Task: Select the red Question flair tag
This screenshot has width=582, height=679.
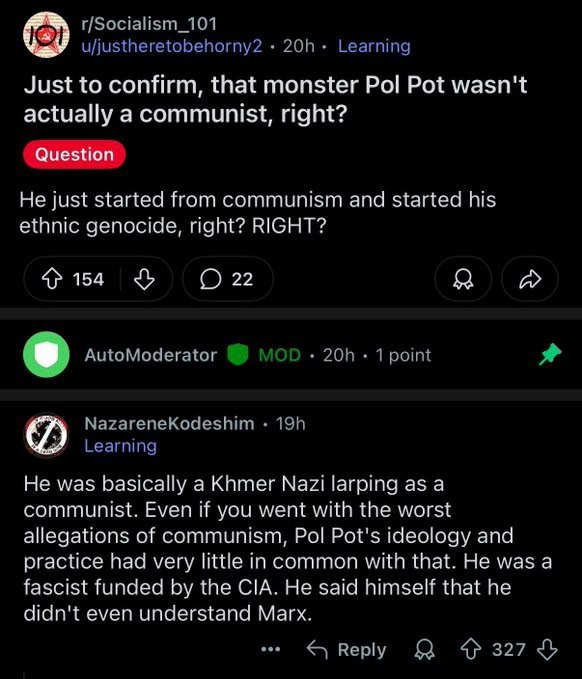Action: [x=74, y=155]
